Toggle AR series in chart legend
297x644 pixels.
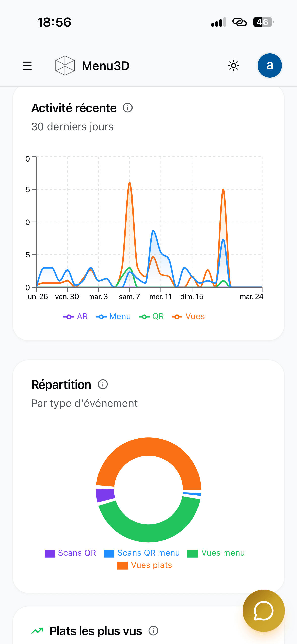(76, 316)
